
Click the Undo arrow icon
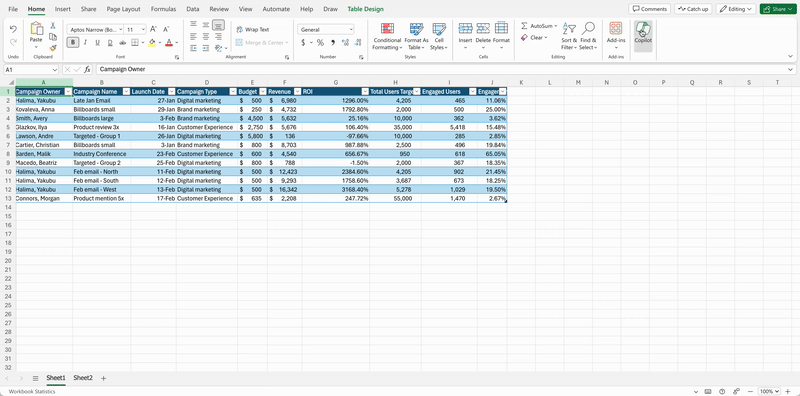point(13,30)
